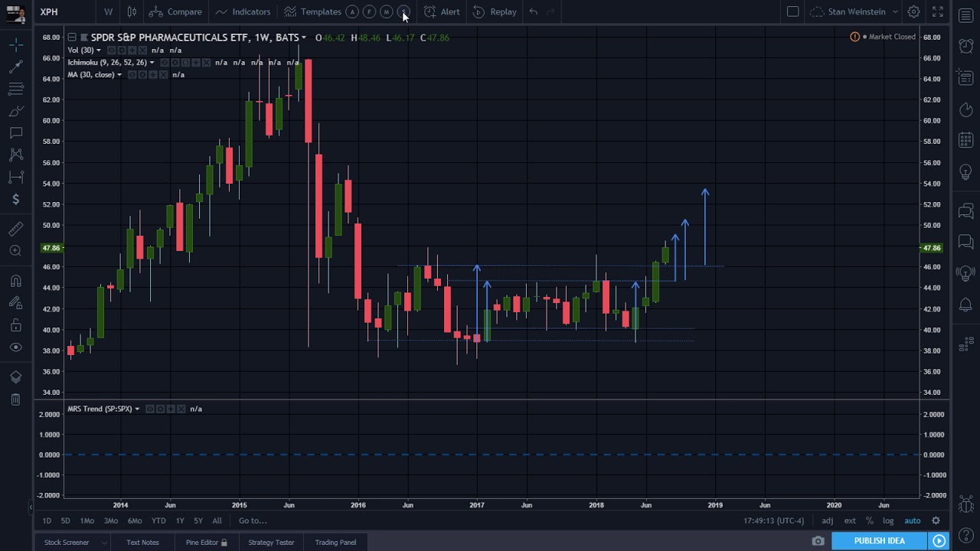Open object tree layers icon
Image resolution: width=980 pixels, height=551 pixels.
[x=15, y=377]
